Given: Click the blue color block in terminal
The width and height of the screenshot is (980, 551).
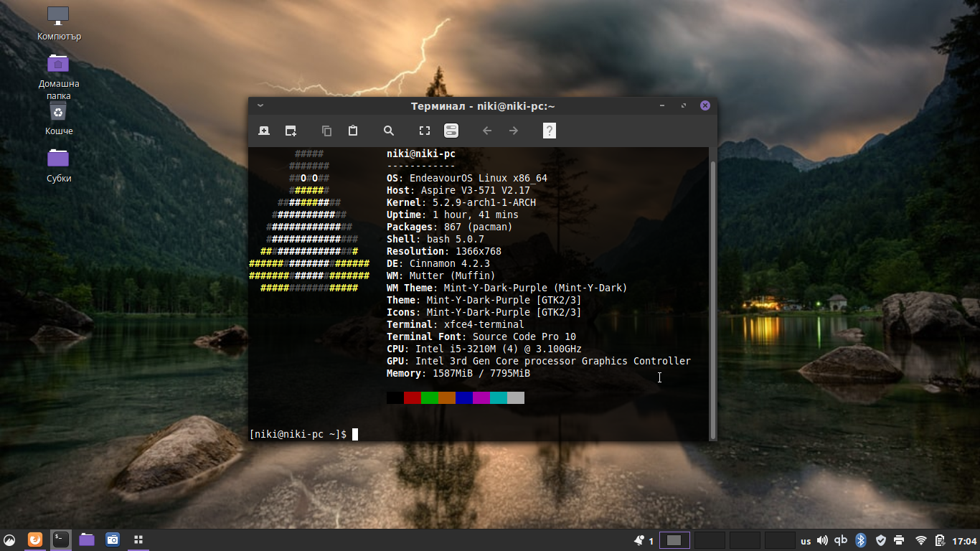Looking at the screenshot, I should [463, 397].
